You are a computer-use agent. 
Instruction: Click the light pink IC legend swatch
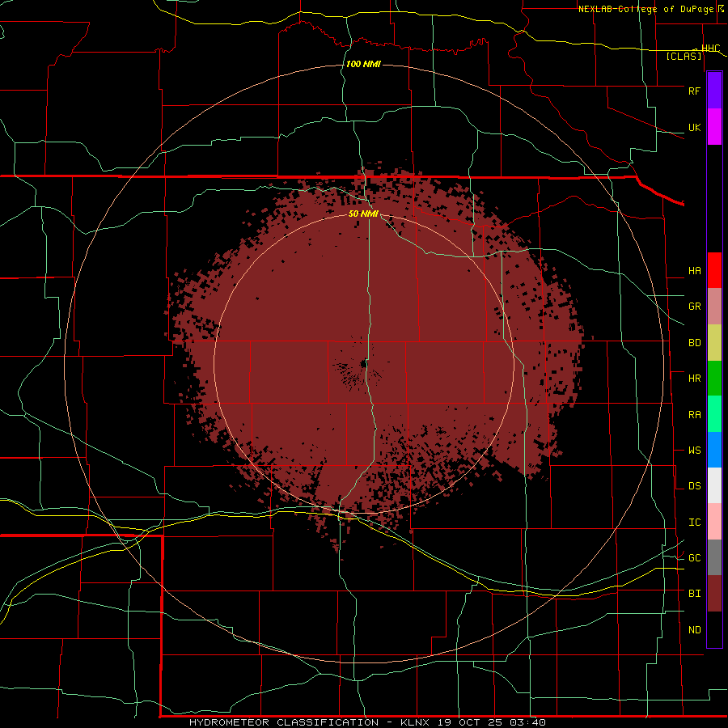pyautogui.click(x=714, y=522)
